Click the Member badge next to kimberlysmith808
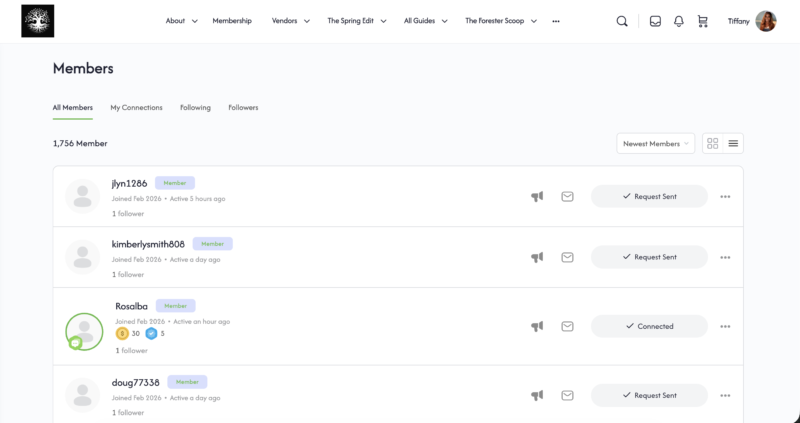The height and width of the screenshot is (423, 800). (213, 243)
